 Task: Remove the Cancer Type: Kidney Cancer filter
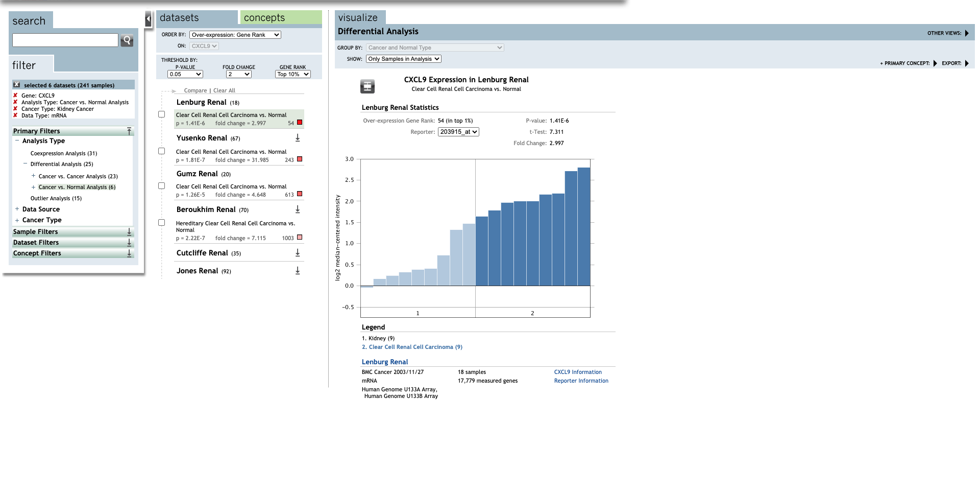click(15, 109)
